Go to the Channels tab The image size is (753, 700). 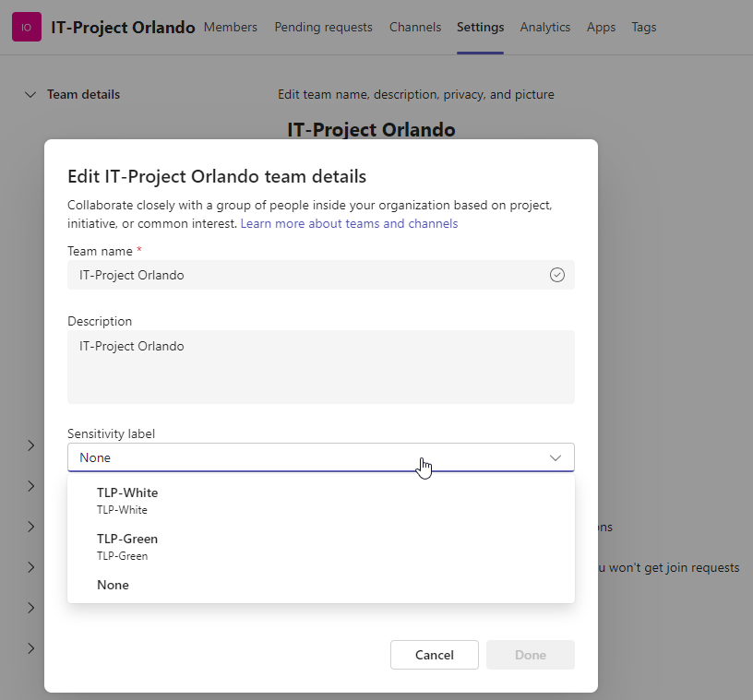pos(415,28)
